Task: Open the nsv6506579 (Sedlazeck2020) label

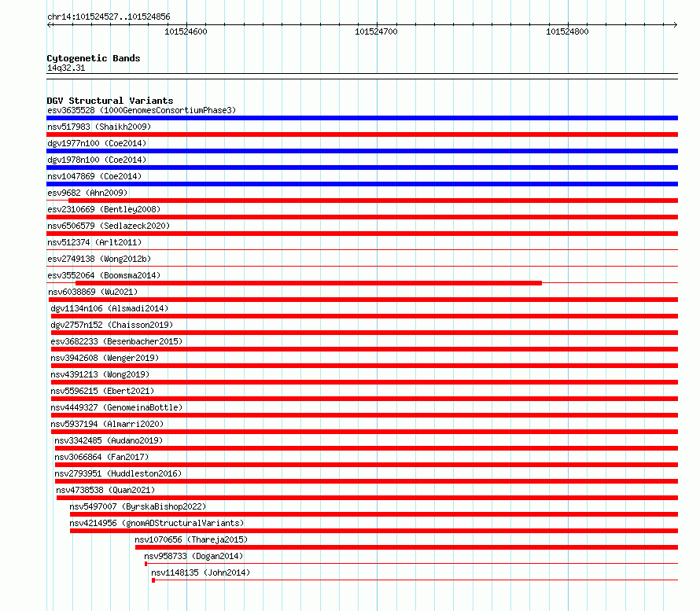Action: 109,226
